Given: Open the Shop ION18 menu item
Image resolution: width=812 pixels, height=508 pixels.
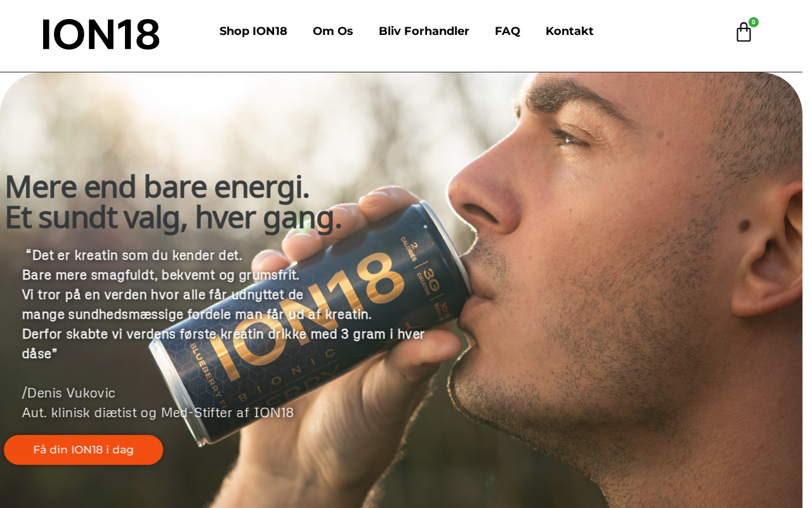Looking at the screenshot, I should coord(253,31).
